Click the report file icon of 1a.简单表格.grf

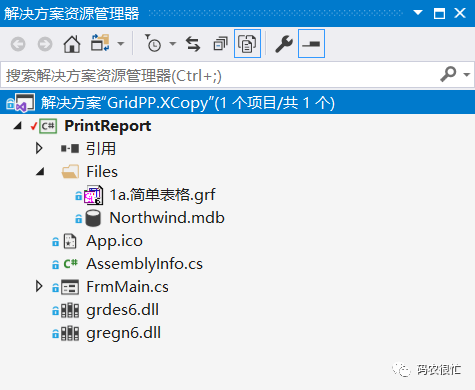(x=93, y=195)
